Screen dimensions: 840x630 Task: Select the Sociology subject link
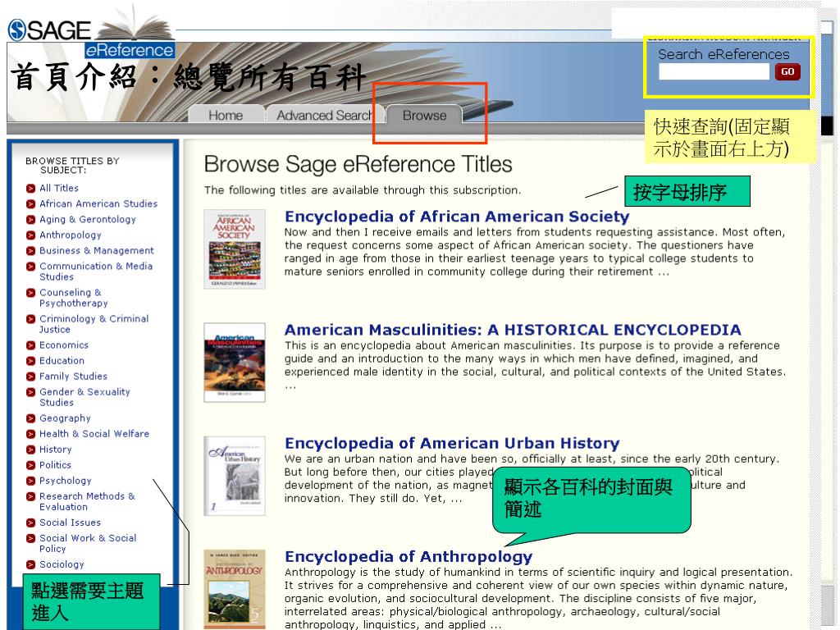click(62, 564)
